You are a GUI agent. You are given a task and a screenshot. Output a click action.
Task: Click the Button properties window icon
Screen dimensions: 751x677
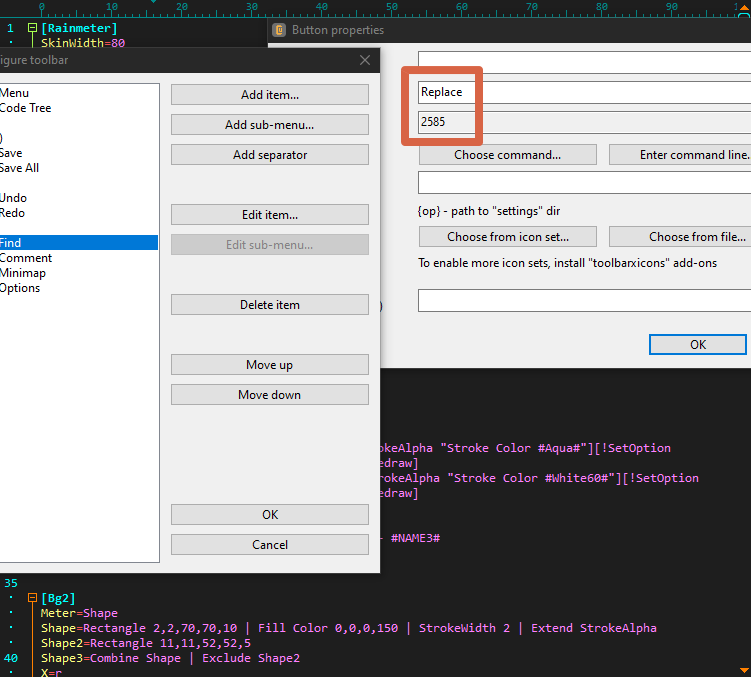pos(279,30)
